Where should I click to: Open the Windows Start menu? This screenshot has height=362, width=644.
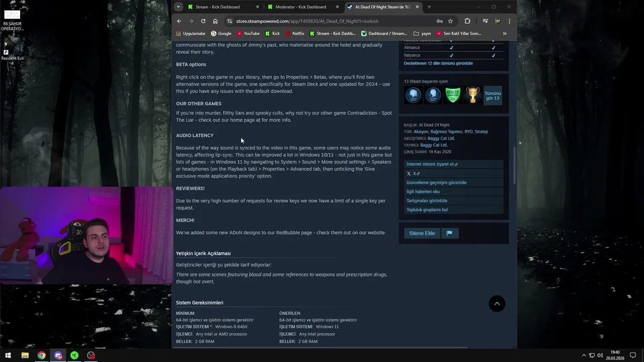pyautogui.click(x=8, y=355)
